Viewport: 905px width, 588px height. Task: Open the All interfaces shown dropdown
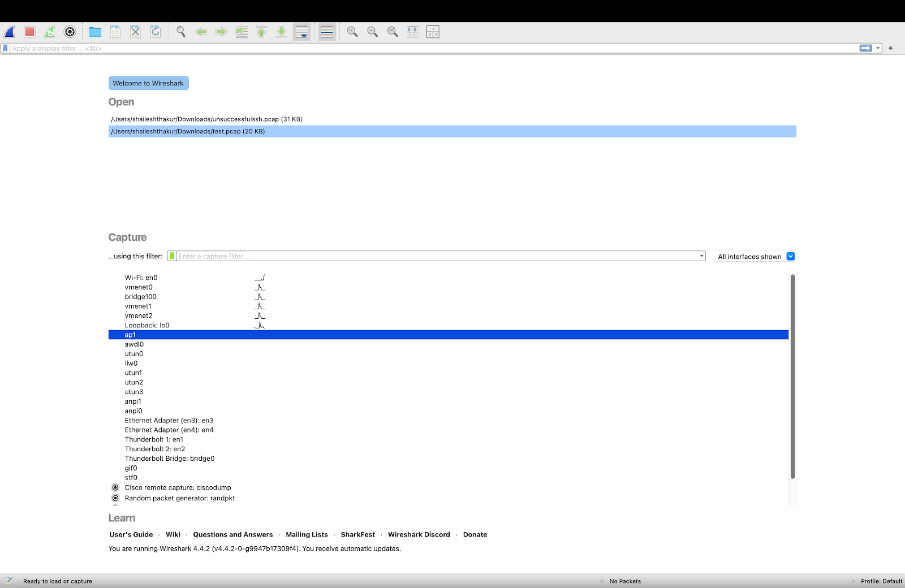[756, 257]
